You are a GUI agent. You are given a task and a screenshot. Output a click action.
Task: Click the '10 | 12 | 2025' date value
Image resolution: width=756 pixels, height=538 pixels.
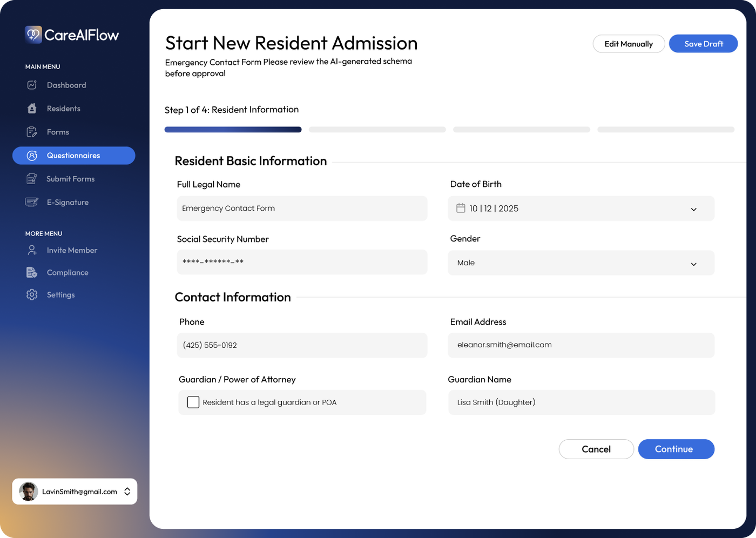[x=494, y=209]
